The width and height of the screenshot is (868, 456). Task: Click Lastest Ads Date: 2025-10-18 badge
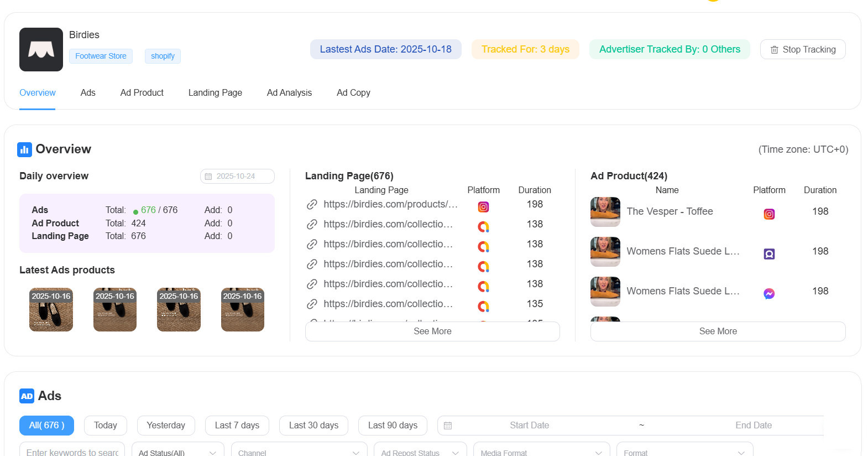386,49
